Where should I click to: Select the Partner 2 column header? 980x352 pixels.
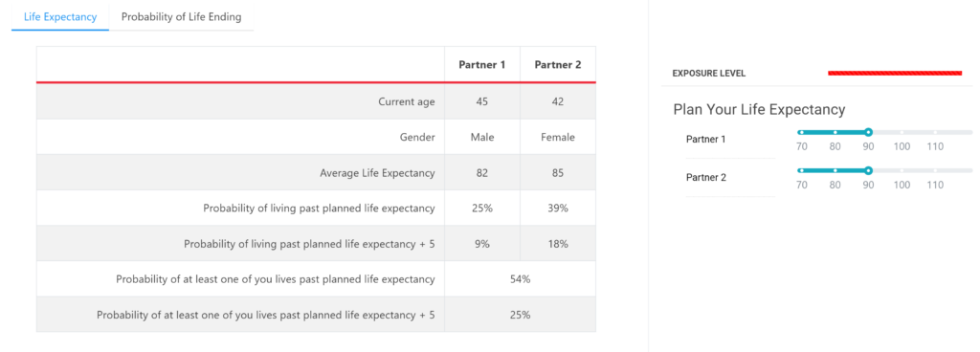(558, 64)
